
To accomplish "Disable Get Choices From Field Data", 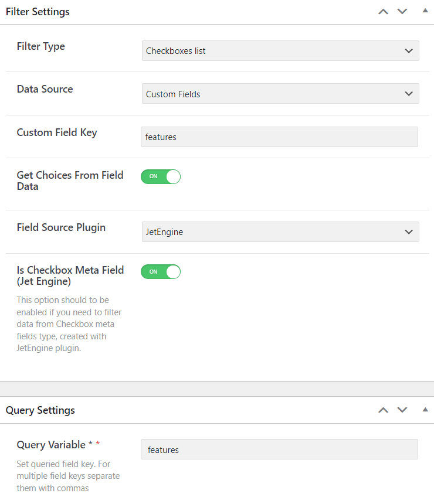I will coord(161,176).
